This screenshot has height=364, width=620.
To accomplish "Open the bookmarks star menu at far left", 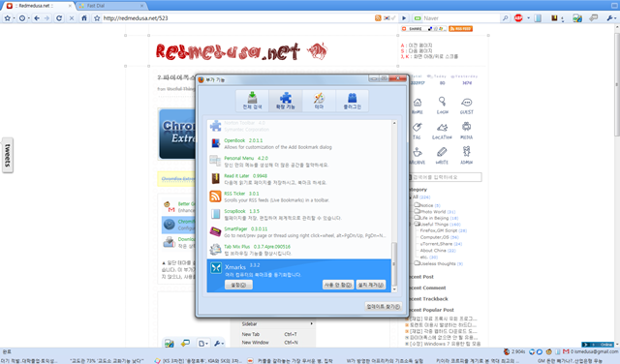I will (9, 18).
